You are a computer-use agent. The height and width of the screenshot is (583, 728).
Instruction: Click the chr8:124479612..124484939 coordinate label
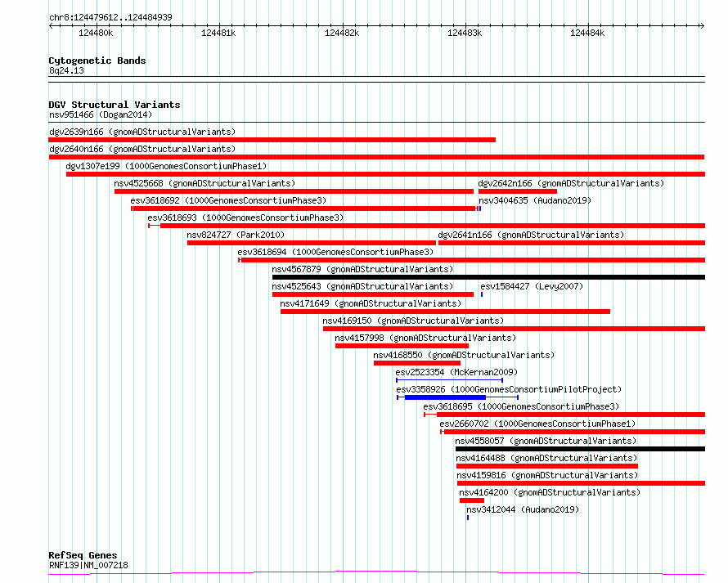click(110, 17)
